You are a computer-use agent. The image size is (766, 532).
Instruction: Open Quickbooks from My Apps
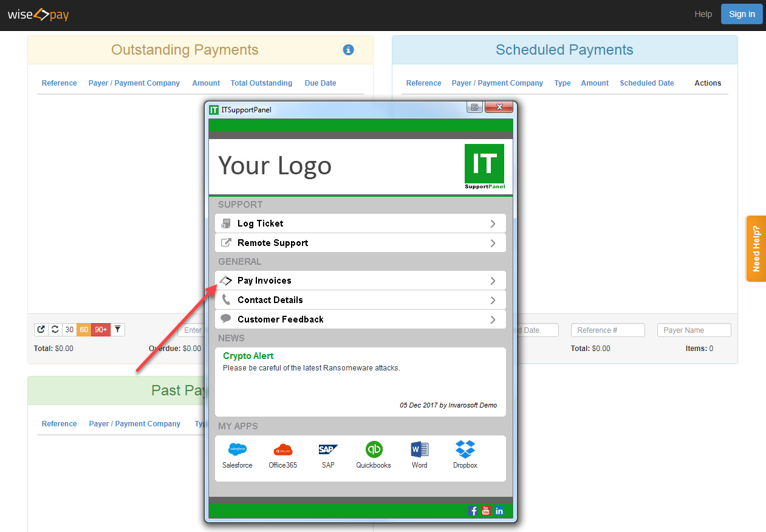click(374, 450)
